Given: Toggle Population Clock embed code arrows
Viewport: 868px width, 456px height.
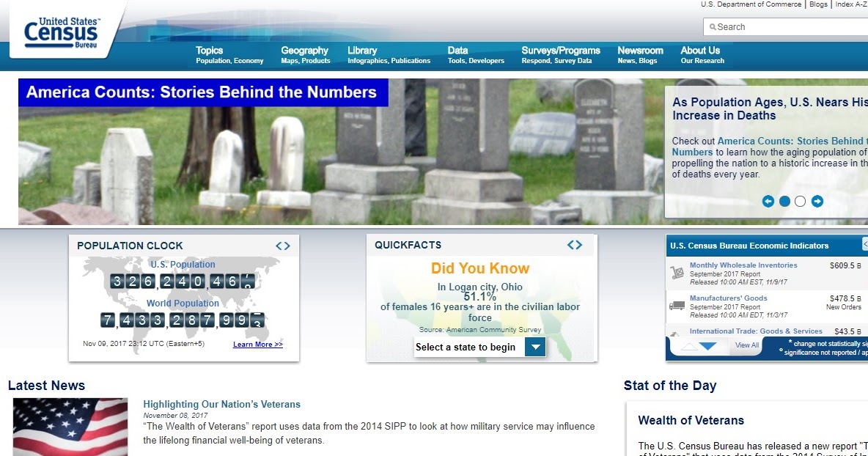Looking at the screenshot, I should coord(283,246).
